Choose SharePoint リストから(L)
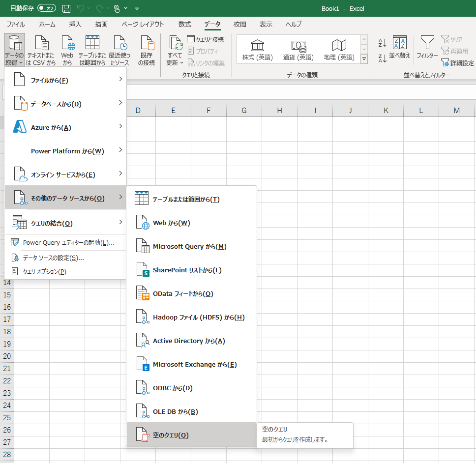 coord(192,270)
